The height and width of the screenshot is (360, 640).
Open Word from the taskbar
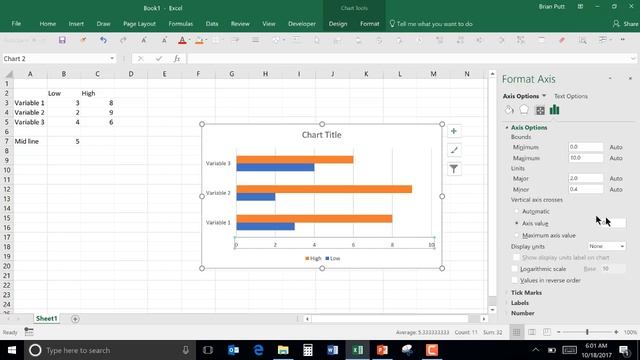point(332,350)
